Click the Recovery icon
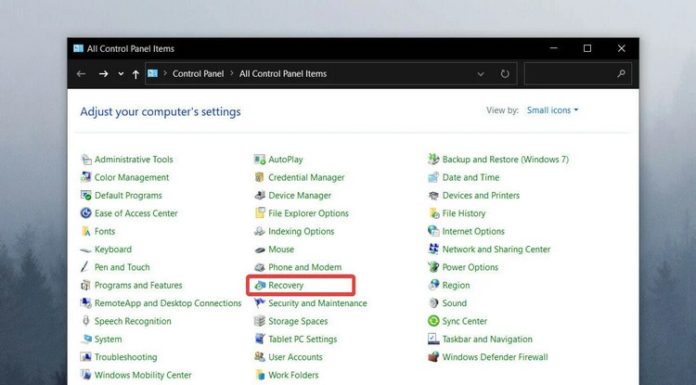 (x=259, y=285)
